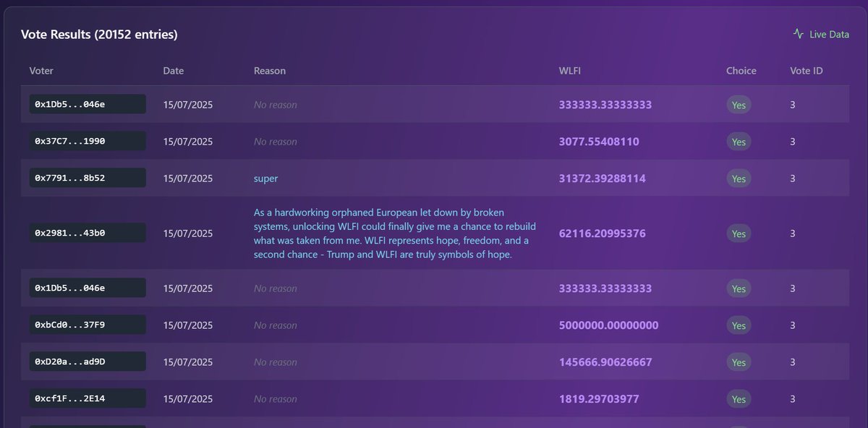Click the Yes badge for voter 0x2981...43b0
The image size is (868, 428).
click(x=739, y=234)
